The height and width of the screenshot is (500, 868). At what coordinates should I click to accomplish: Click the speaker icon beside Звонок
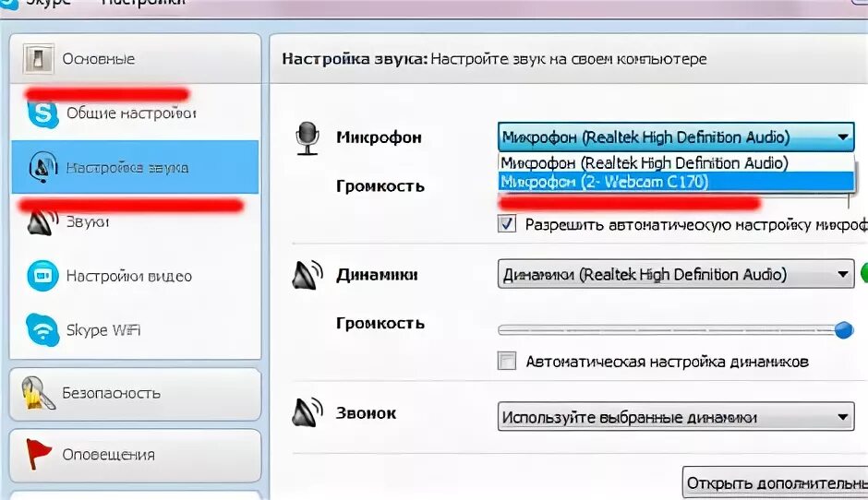tap(307, 412)
